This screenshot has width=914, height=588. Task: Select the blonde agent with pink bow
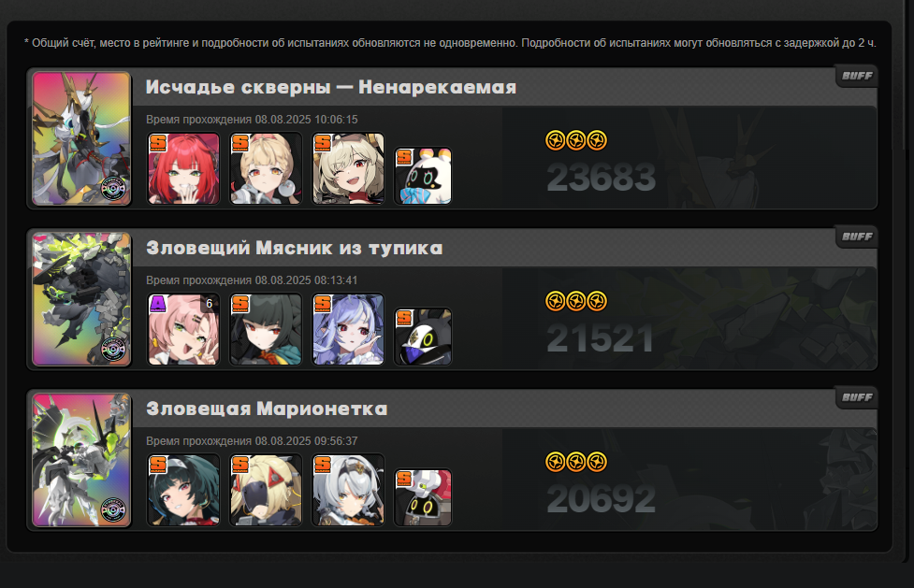(266, 168)
